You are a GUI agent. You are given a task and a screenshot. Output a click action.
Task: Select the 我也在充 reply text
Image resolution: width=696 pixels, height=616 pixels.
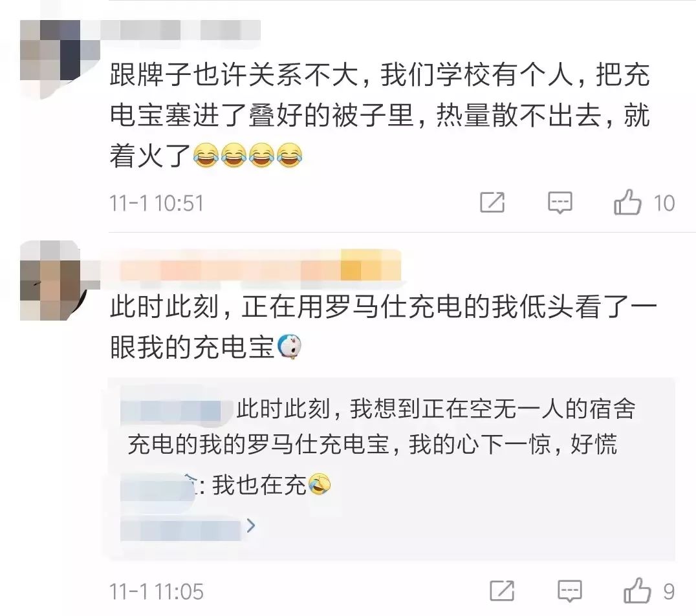pyautogui.click(x=259, y=484)
